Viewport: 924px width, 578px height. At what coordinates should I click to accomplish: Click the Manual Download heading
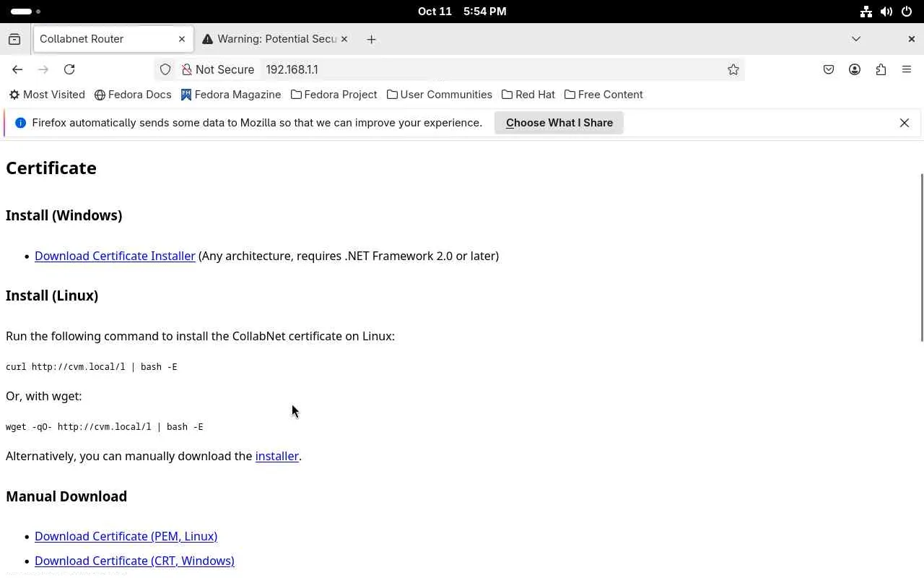(x=66, y=496)
